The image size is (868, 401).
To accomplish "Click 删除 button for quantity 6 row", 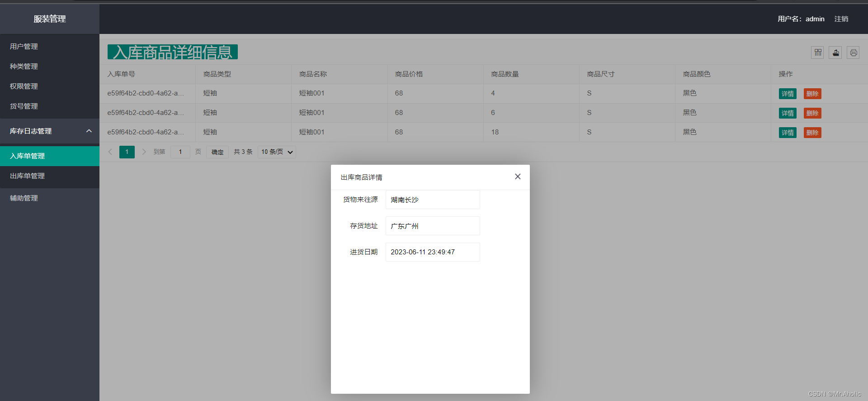I will coord(812,113).
